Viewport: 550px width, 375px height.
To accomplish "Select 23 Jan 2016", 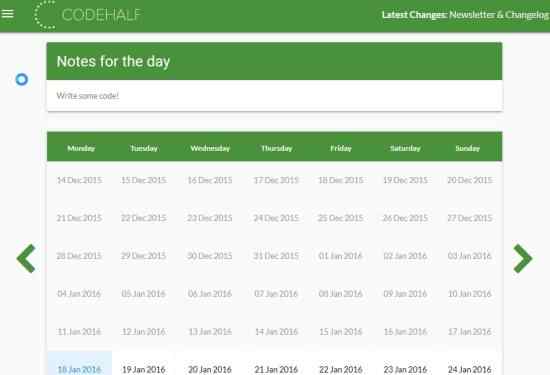I will tap(405, 369).
